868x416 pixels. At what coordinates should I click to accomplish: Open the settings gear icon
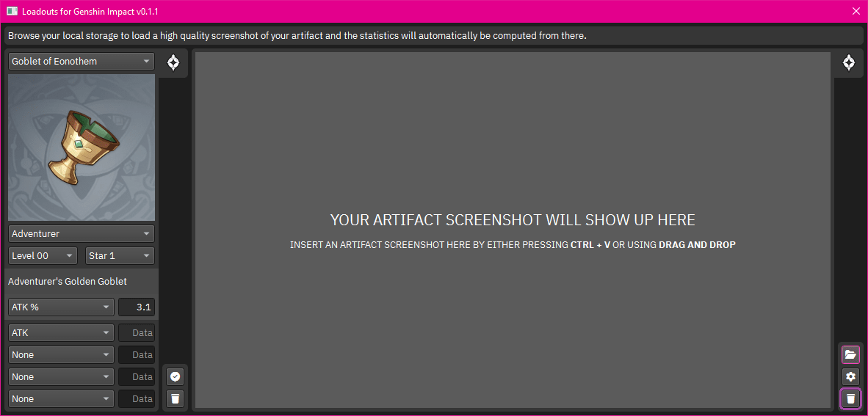coord(851,376)
